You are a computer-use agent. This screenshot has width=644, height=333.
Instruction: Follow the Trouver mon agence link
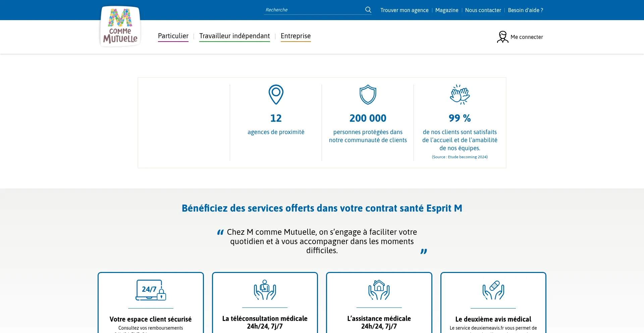[404, 10]
